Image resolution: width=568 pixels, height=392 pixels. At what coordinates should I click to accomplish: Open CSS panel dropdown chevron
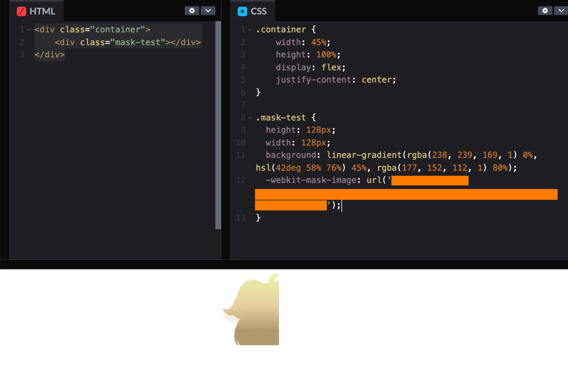coord(561,11)
